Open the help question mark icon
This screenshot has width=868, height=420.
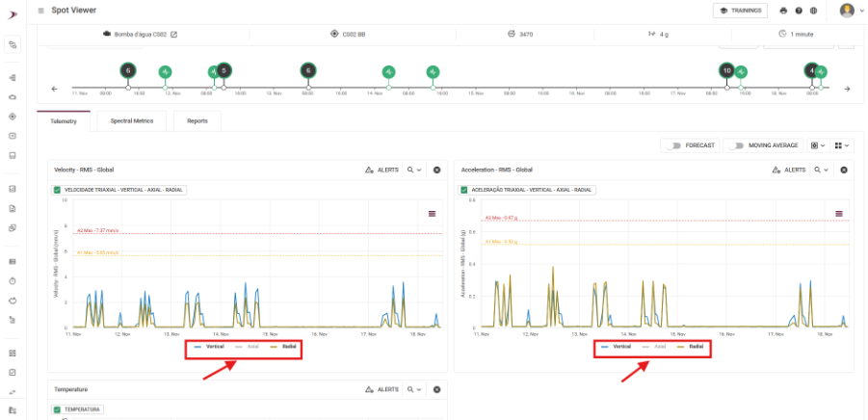799,11
